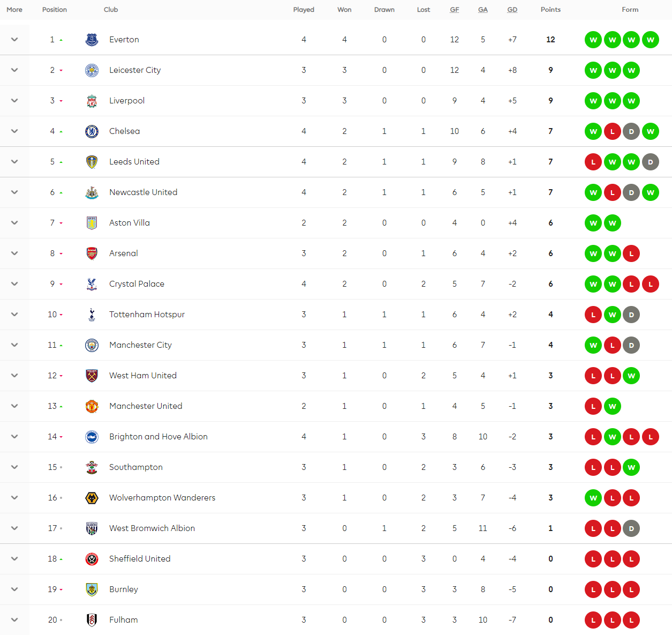The width and height of the screenshot is (672, 635).
Task: Expand the Sheffield United row
Action: (14, 559)
